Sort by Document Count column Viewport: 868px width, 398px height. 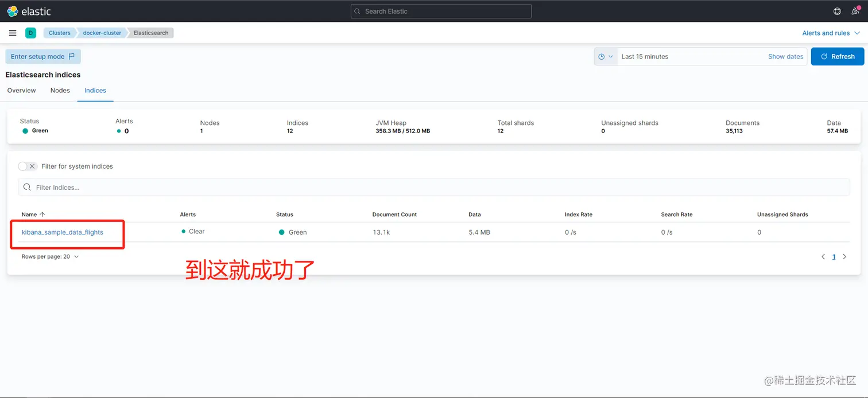[394, 214]
